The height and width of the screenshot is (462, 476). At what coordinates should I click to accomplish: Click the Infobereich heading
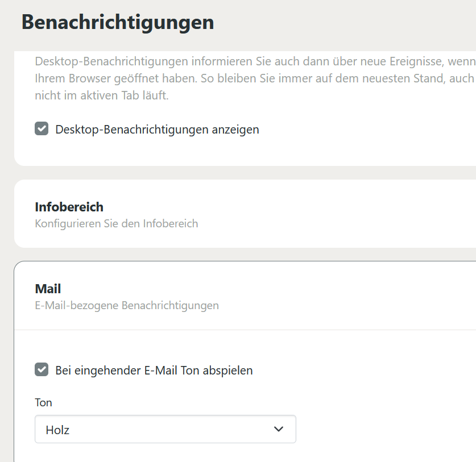[69, 207]
